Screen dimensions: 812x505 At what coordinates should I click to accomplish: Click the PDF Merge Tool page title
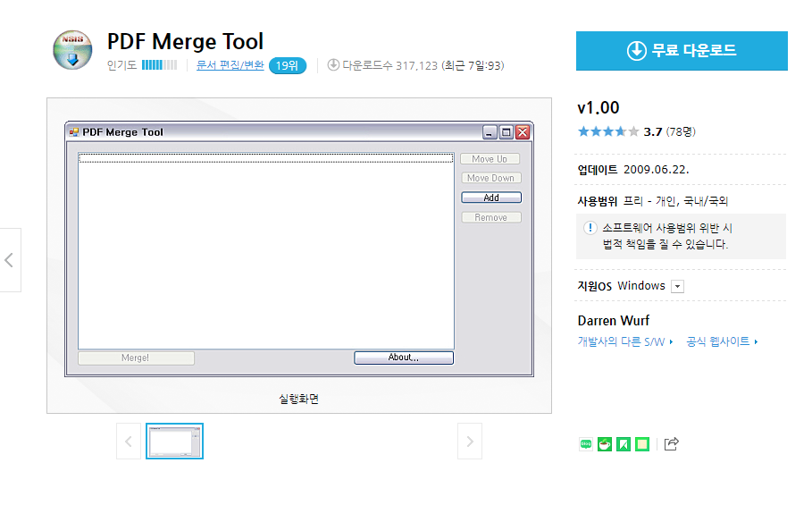point(186,41)
